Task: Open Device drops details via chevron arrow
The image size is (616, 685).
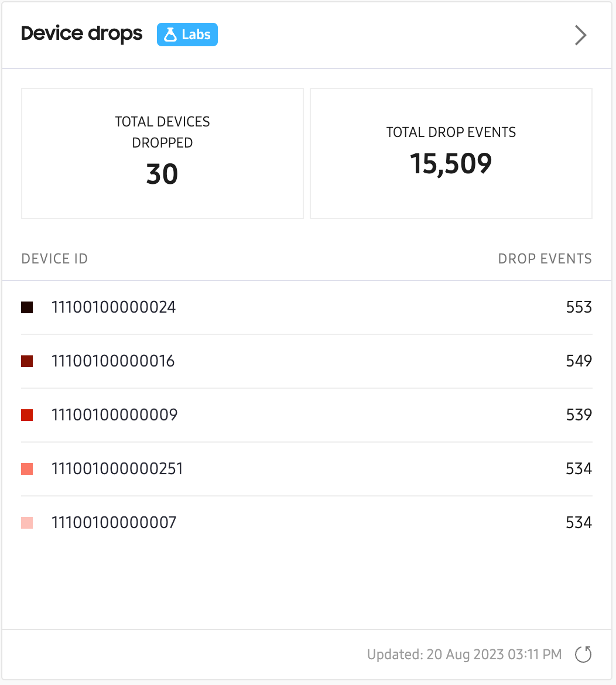Action: pyautogui.click(x=580, y=35)
